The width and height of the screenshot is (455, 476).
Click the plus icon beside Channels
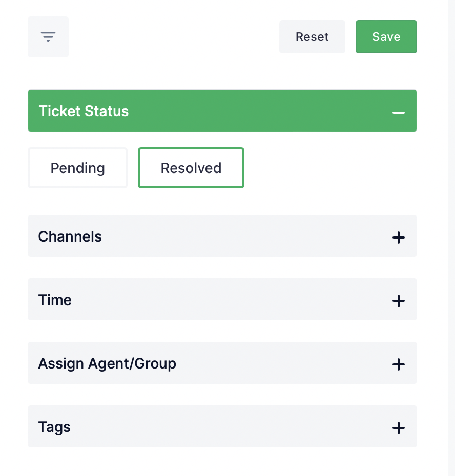point(398,237)
